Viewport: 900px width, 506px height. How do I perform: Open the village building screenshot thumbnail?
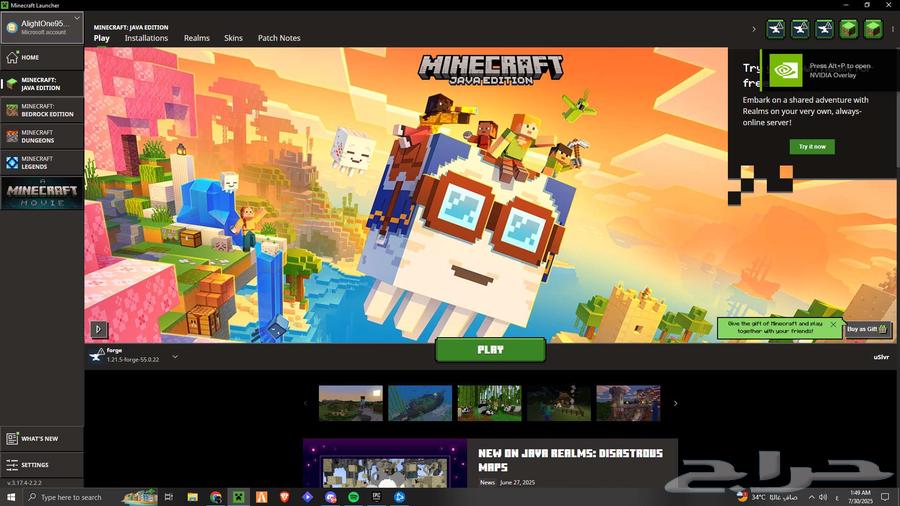point(629,403)
